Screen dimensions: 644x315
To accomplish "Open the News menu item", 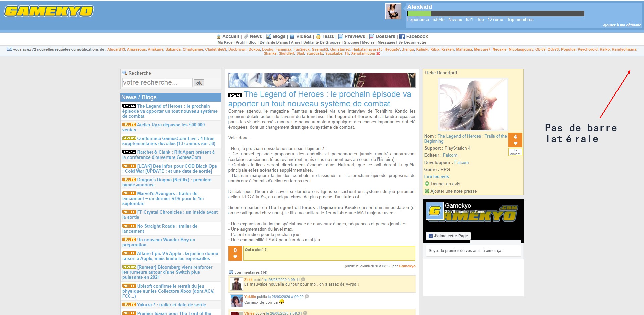I will [256, 36].
